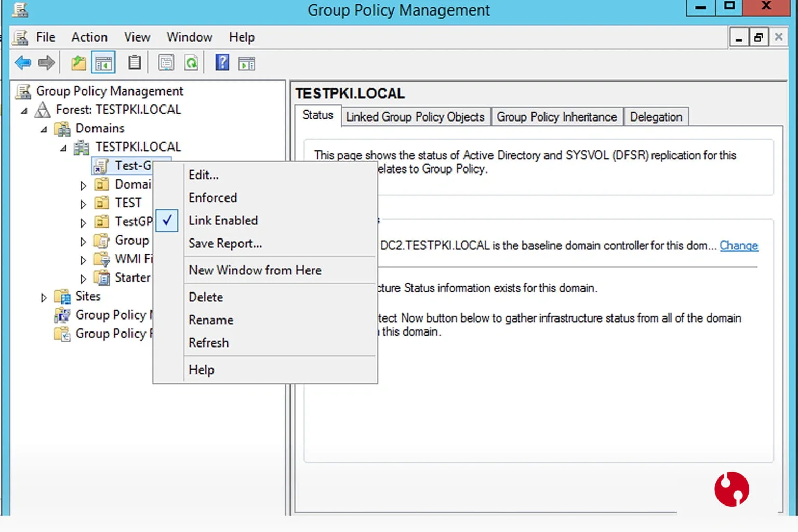Uncheck Link Enabled in the context menu
Image resolution: width=798 pixels, height=532 pixels.
[264, 220]
